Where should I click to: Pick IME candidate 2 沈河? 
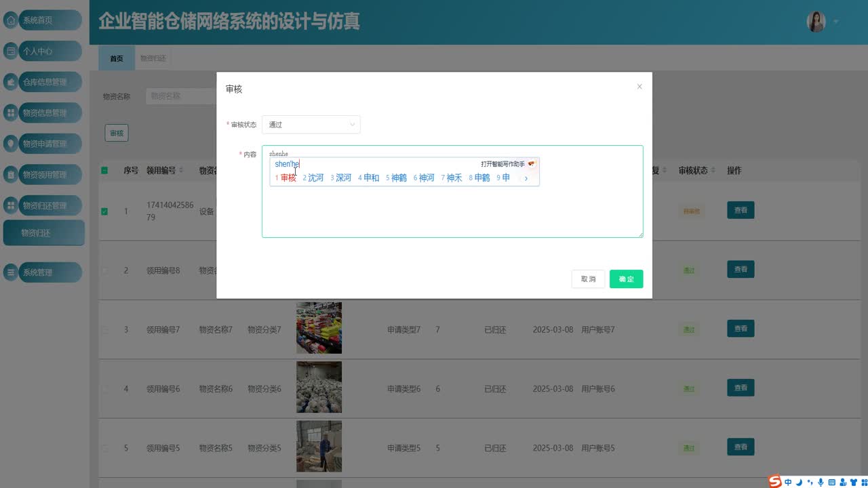click(x=313, y=178)
